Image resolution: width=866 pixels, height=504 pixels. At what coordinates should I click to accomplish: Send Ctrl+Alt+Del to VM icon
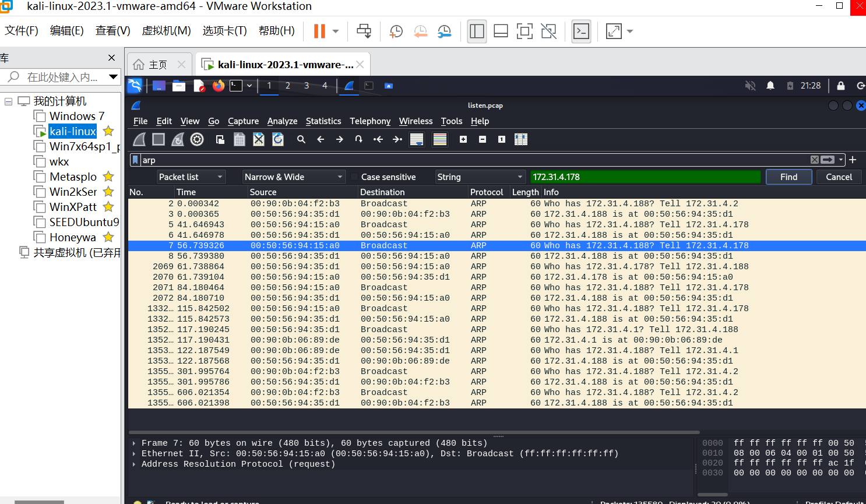(x=364, y=31)
